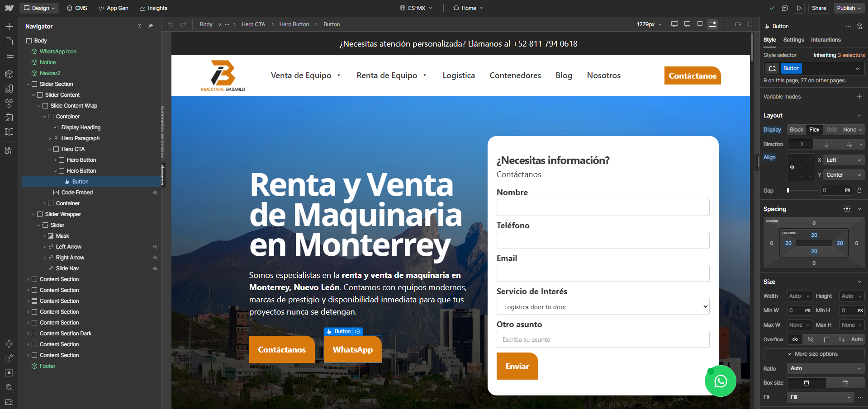Switch to the tablet breakpoint icon
The height and width of the screenshot is (409, 868).
[x=725, y=24]
